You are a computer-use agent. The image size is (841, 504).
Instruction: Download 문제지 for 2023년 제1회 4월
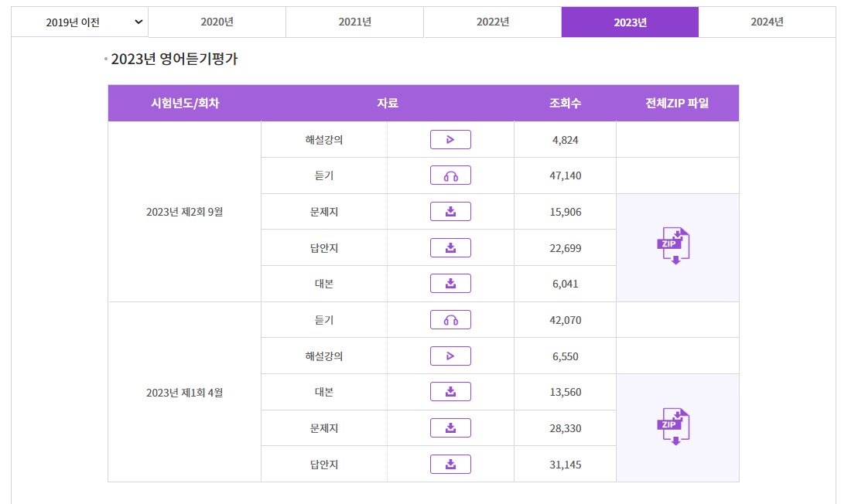pos(450,428)
